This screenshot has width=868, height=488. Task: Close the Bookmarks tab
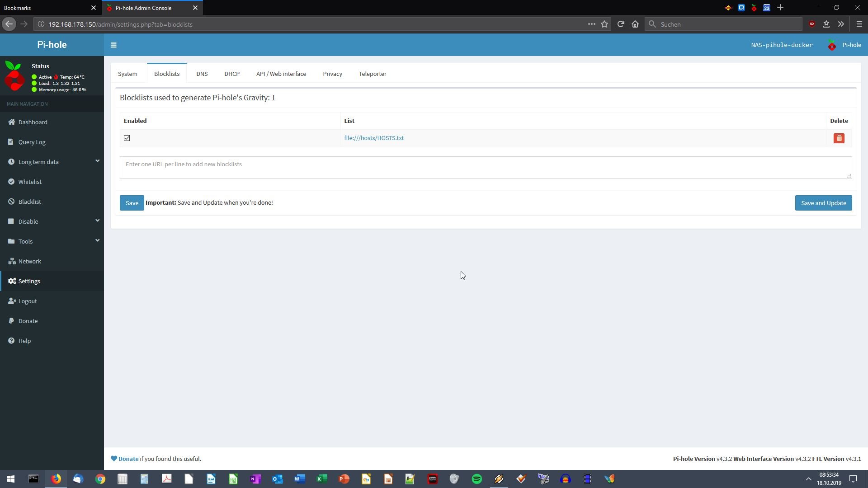click(x=94, y=8)
